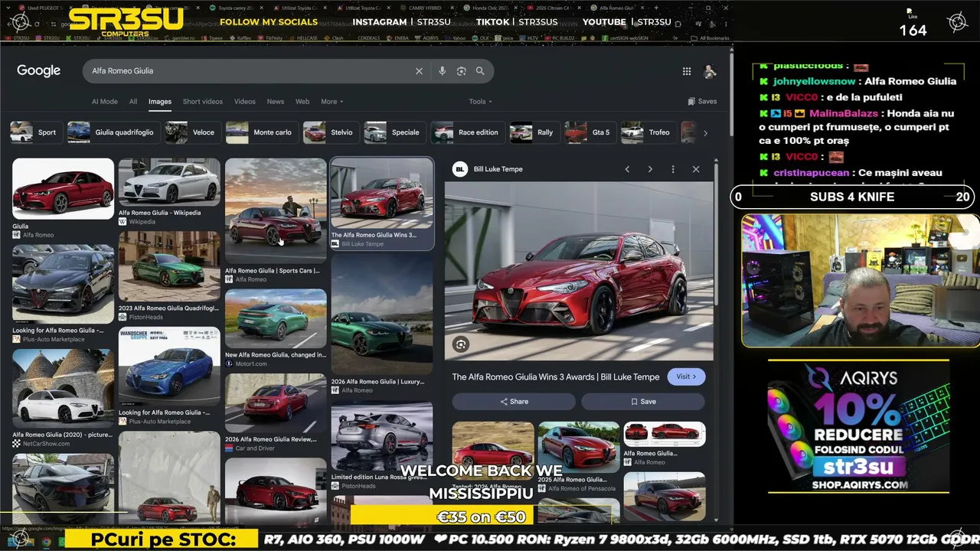Select the Images tab
Viewport: 980px width, 551px height.
tap(160, 101)
